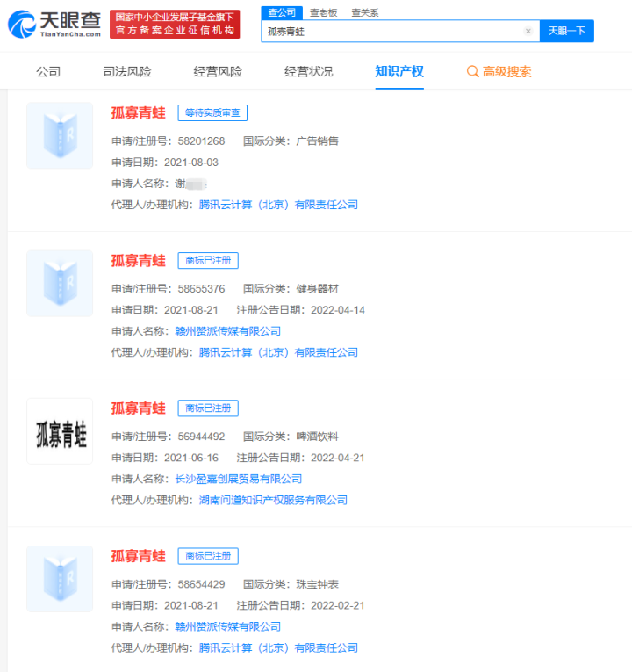The image size is (632, 672).
Task: Switch to the 经营状况 tab
Action: coord(309,71)
